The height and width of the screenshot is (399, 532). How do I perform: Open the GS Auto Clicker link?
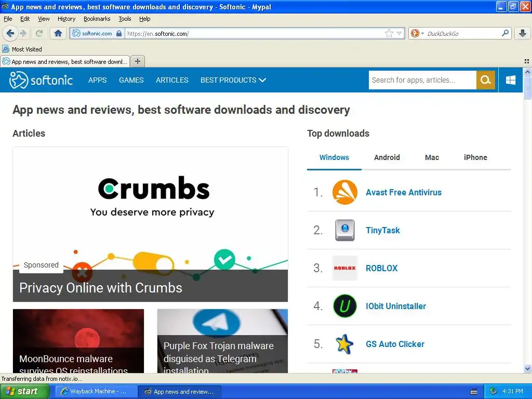click(395, 344)
